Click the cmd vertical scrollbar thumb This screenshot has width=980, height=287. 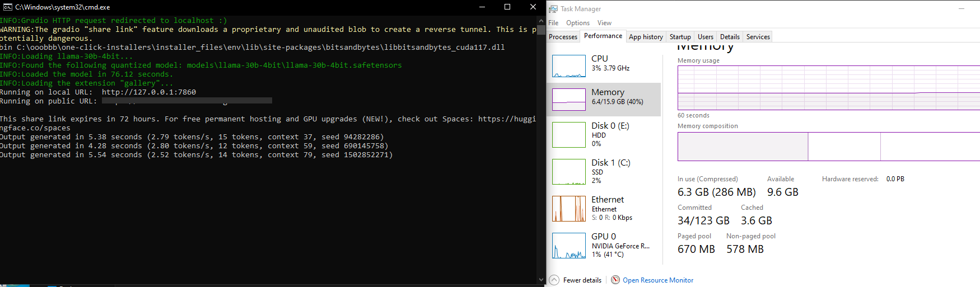541,30
